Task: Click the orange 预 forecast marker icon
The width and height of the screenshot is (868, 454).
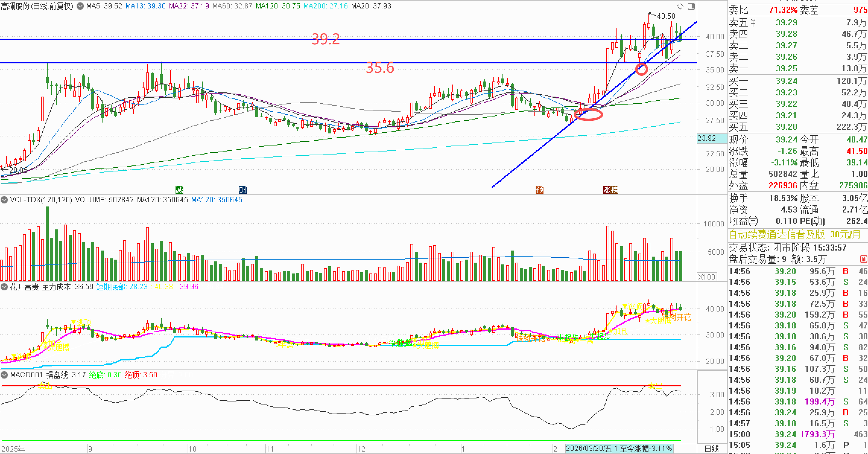Action: [540, 190]
